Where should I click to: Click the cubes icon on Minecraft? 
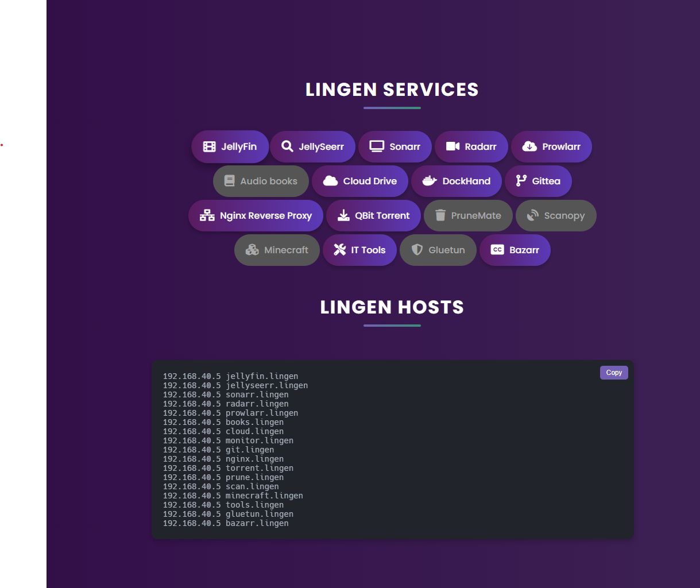click(x=252, y=250)
